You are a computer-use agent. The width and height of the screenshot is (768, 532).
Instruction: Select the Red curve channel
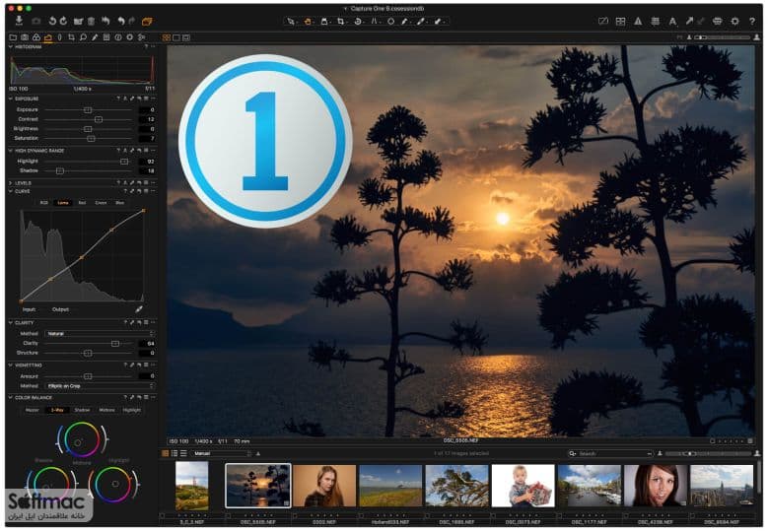coord(82,203)
